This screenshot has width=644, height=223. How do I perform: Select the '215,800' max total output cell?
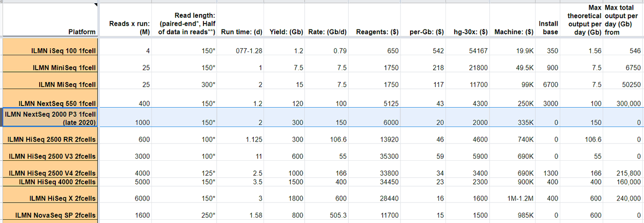coord(624,170)
